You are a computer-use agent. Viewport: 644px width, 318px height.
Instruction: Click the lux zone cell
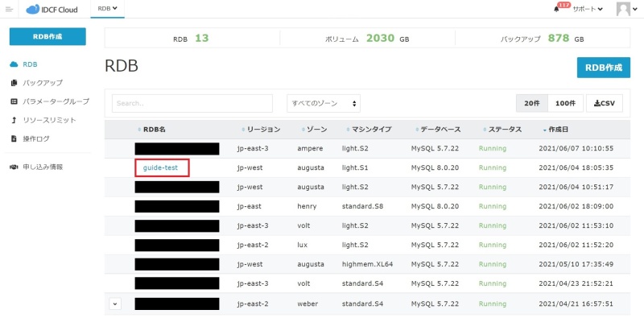pos(303,245)
